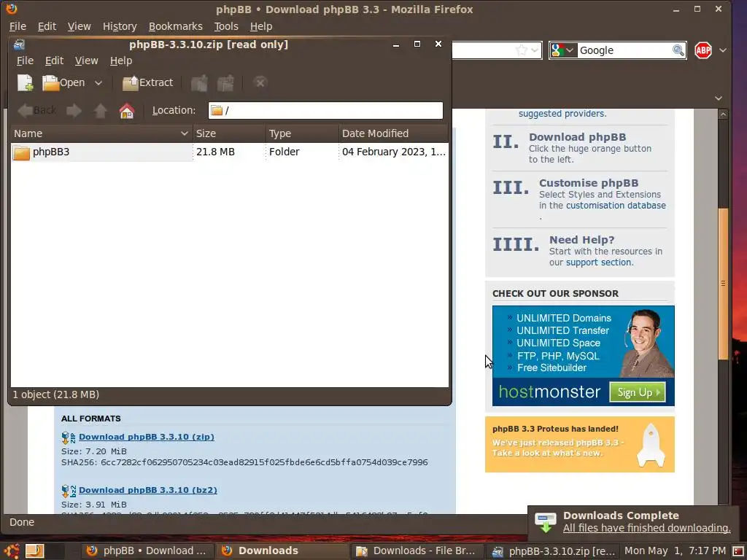The width and height of the screenshot is (747, 560).
Task: Click the Adblock Plus ABP icon
Action: [x=703, y=50]
